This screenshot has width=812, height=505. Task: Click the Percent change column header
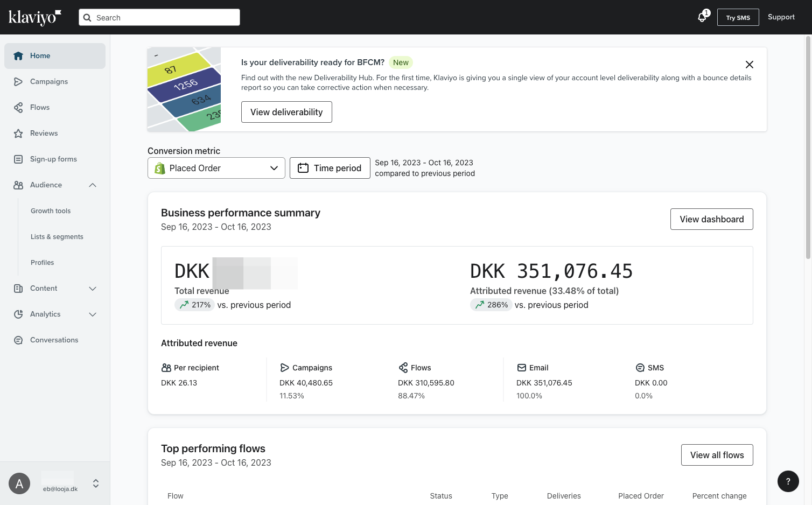[x=719, y=496]
